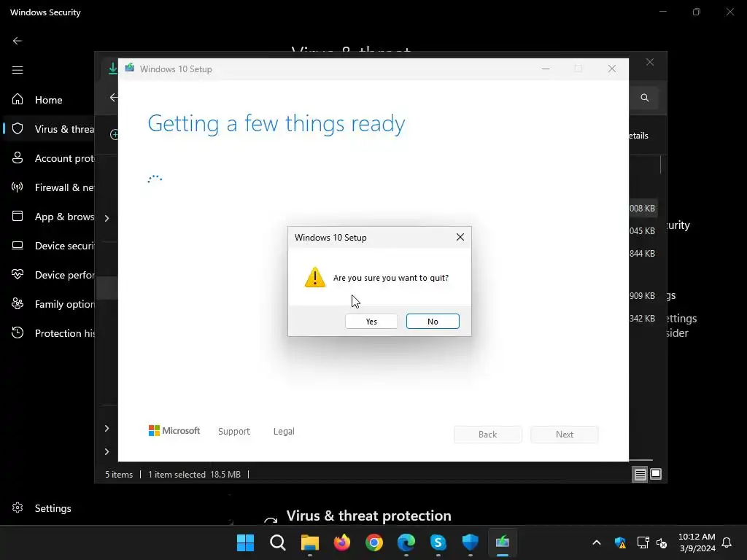747x560 pixels.
Task: Open taskbar Search
Action: pos(278,542)
